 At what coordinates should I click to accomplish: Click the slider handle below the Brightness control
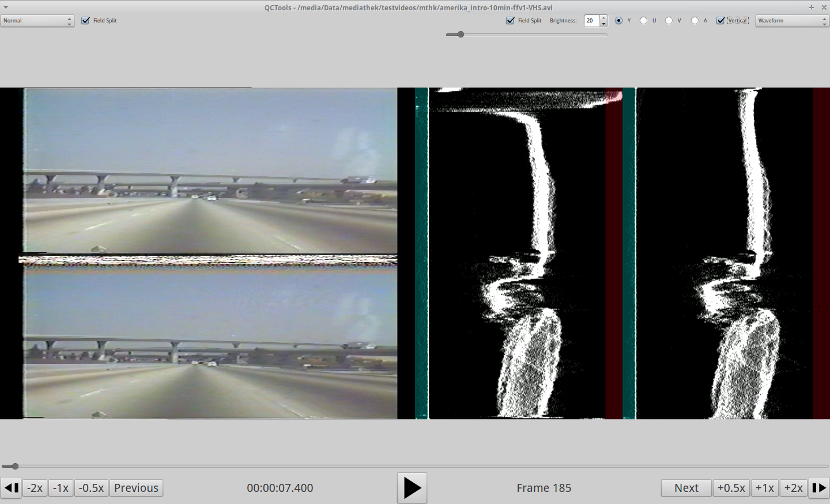tap(460, 35)
